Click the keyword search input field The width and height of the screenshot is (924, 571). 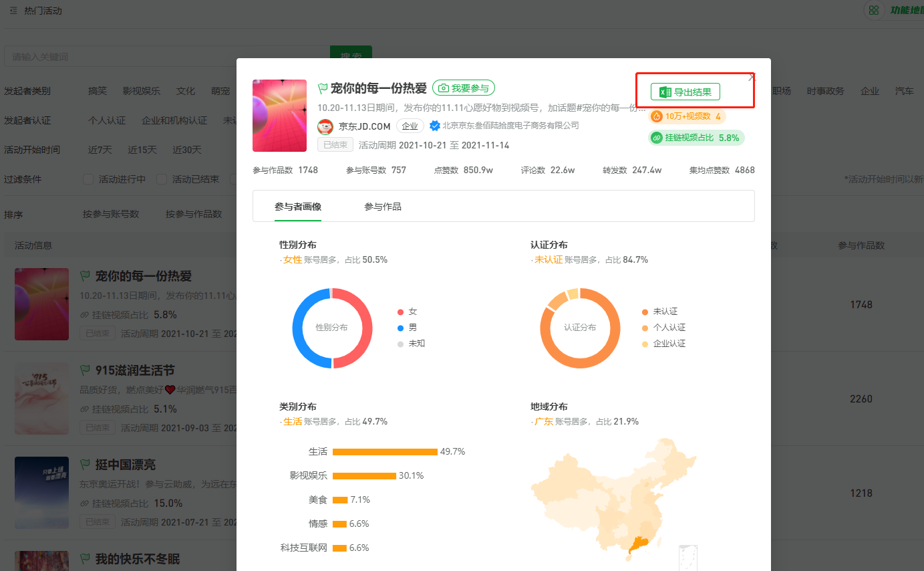coord(167,57)
